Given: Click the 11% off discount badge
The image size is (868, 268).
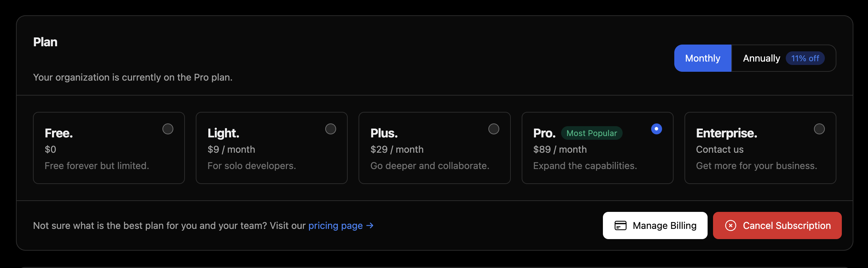Looking at the screenshot, I should [805, 58].
